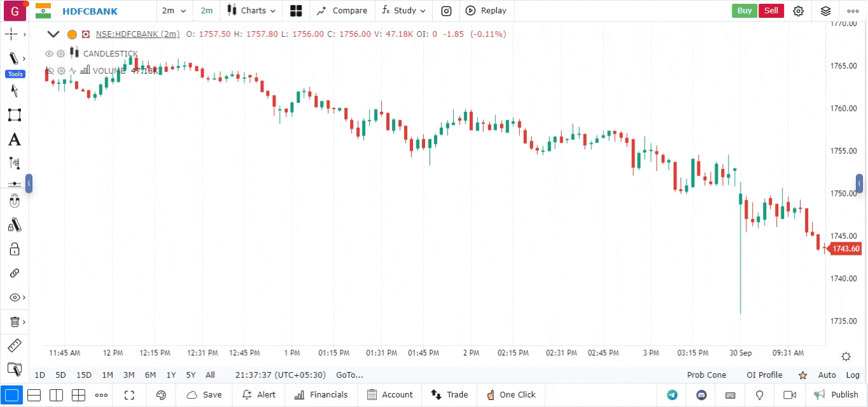Select the text annotation tool
Image resolution: width=868 pixels, height=407 pixels.
[14, 140]
